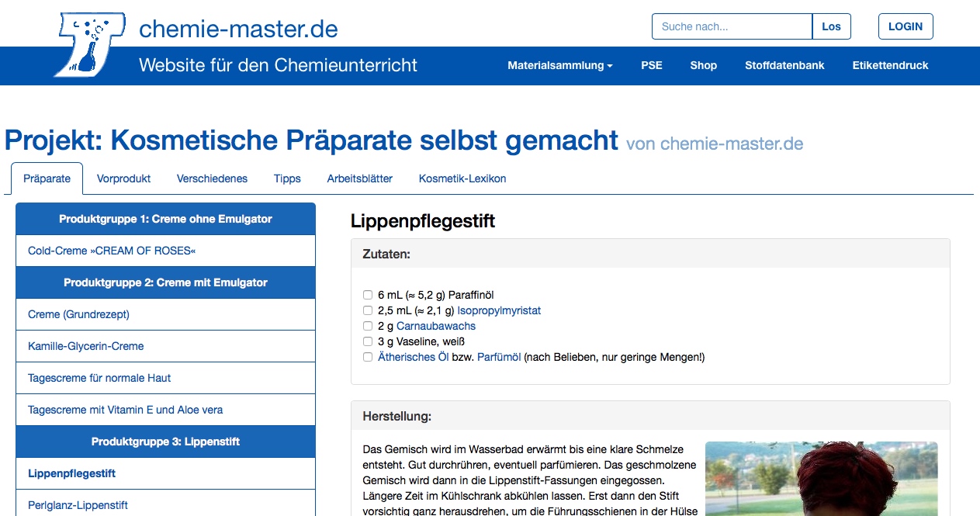Viewport: 980px width, 516px height.
Task: Open the PSE navigation item
Action: coord(652,65)
